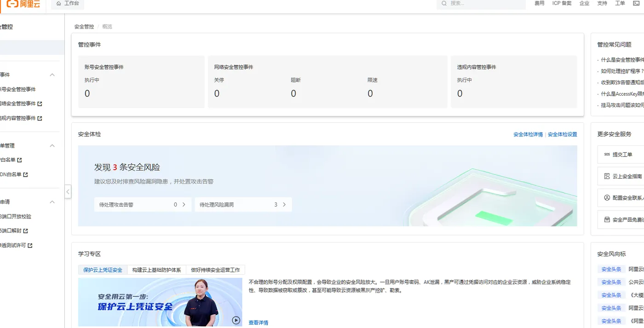Image resolution: width=644 pixels, height=328 pixels.
Task: Open 发现 3 条安全风险 heading
Action: [127, 167]
